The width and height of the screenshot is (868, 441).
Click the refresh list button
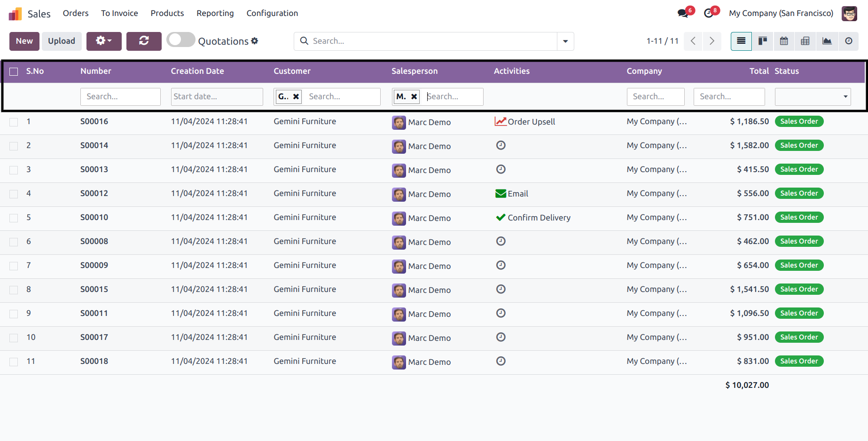(x=144, y=41)
